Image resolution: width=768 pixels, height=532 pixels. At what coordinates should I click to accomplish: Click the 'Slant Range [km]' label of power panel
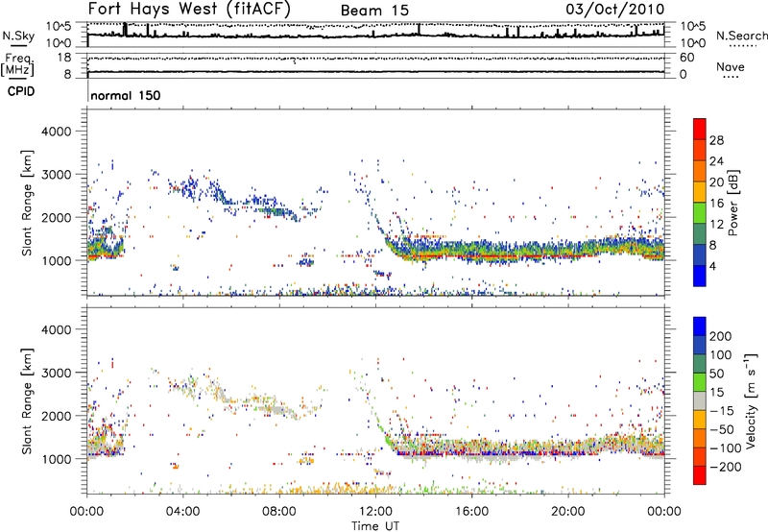click(x=27, y=203)
